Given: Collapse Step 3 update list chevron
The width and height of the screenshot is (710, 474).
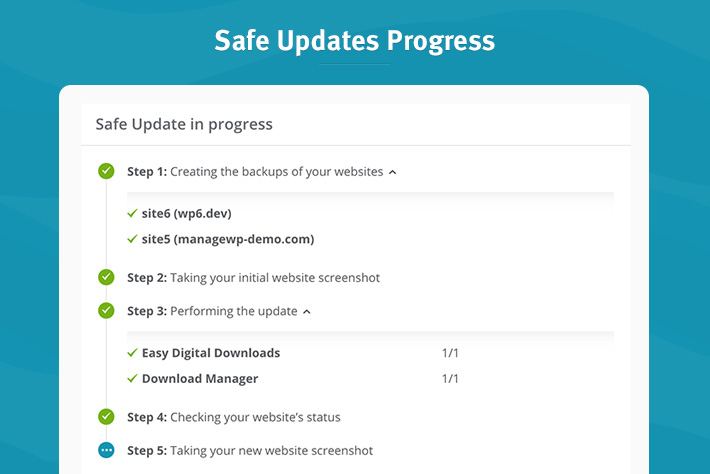Looking at the screenshot, I should (307, 312).
